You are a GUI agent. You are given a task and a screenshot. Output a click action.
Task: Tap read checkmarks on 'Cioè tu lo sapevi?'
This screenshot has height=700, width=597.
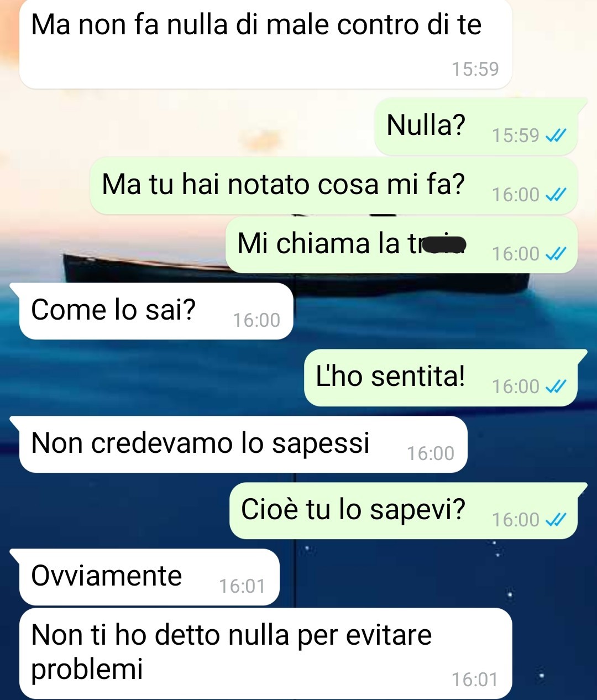(x=556, y=520)
